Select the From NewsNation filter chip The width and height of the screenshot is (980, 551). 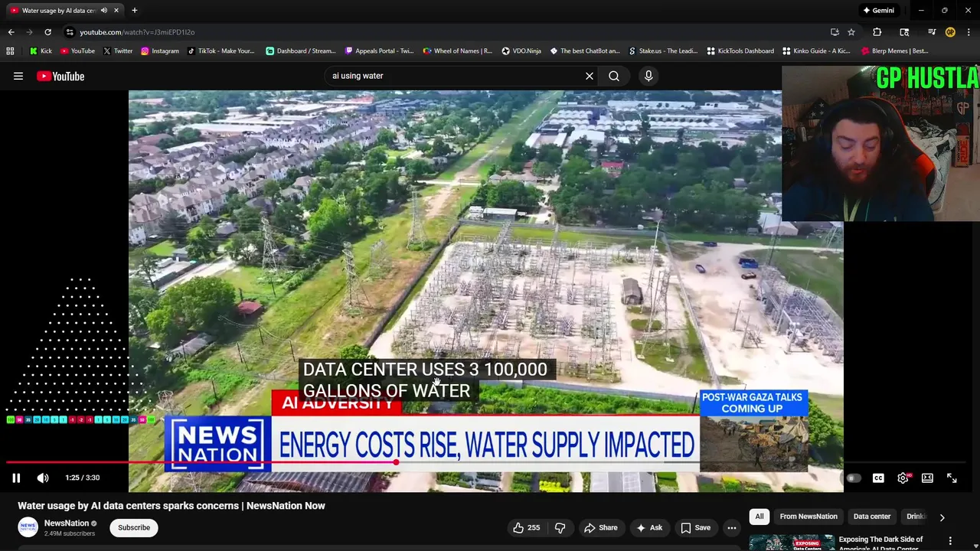click(808, 517)
